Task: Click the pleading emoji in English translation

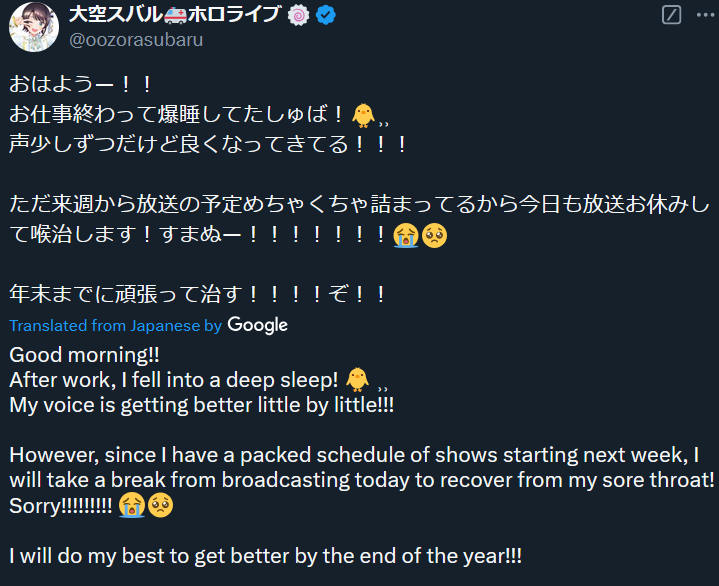Action: coord(160,506)
